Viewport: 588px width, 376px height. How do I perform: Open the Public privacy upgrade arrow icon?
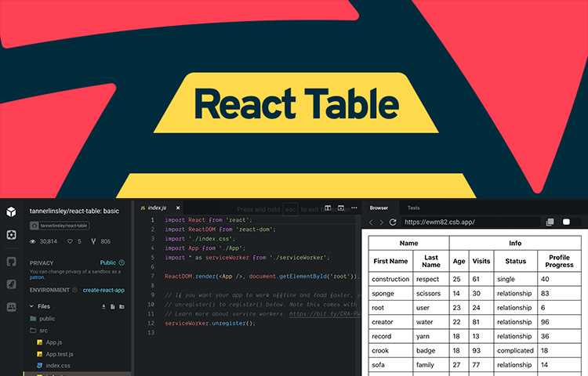pyautogui.click(x=122, y=262)
